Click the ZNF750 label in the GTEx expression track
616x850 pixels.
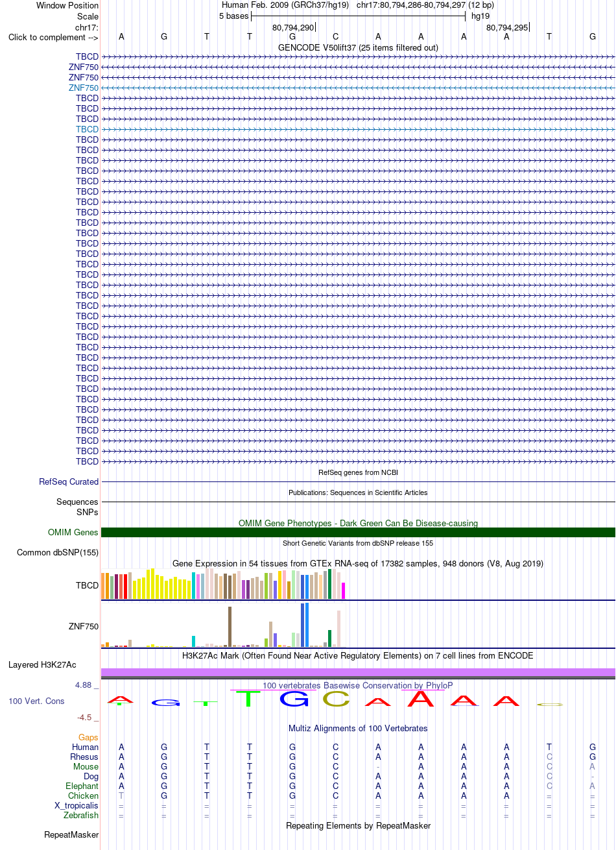coord(84,627)
